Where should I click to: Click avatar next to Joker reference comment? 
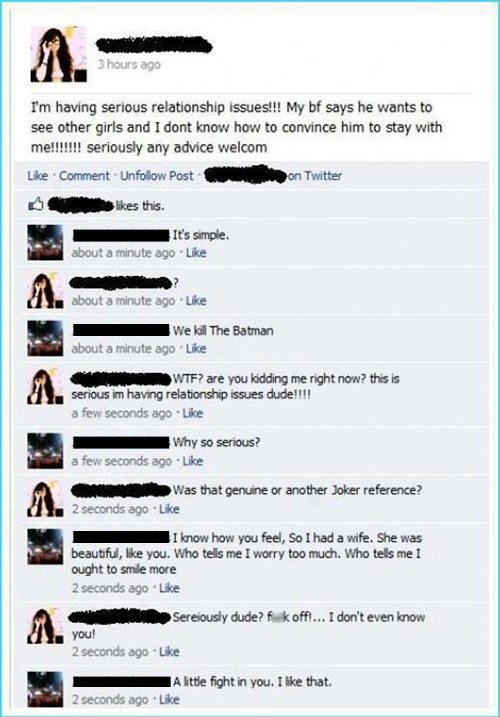point(45,498)
